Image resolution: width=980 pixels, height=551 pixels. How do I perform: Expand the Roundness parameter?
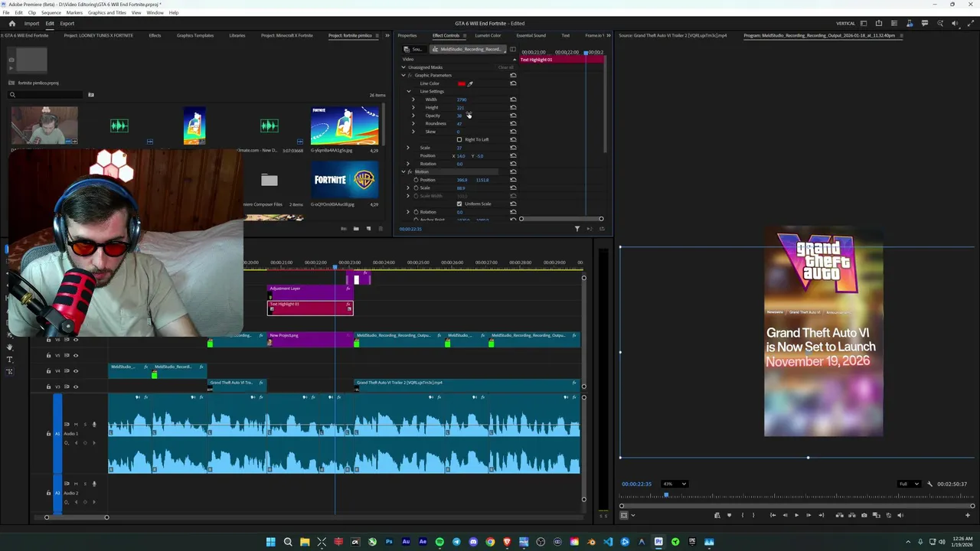click(x=413, y=123)
